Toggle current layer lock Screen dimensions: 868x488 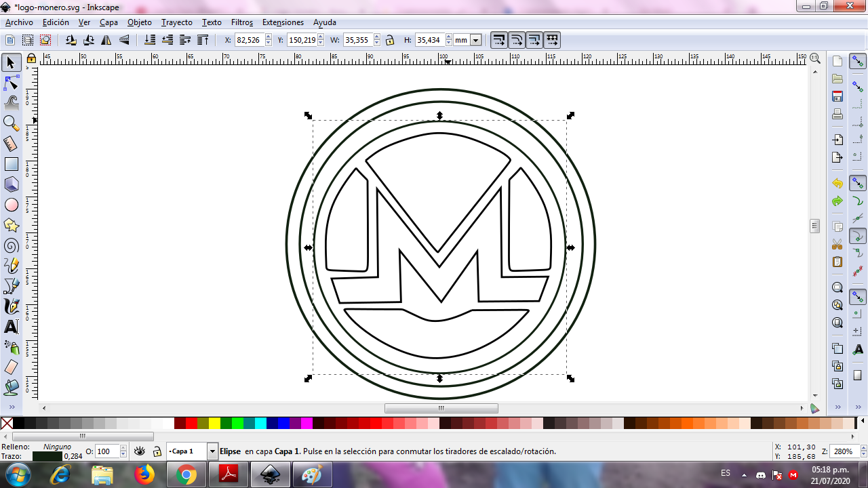point(157,451)
